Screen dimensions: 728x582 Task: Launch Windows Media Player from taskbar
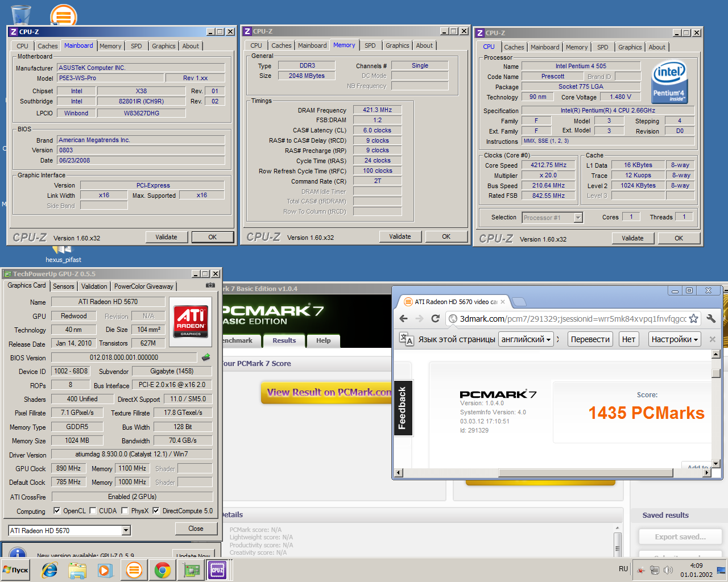click(x=105, y=570)
